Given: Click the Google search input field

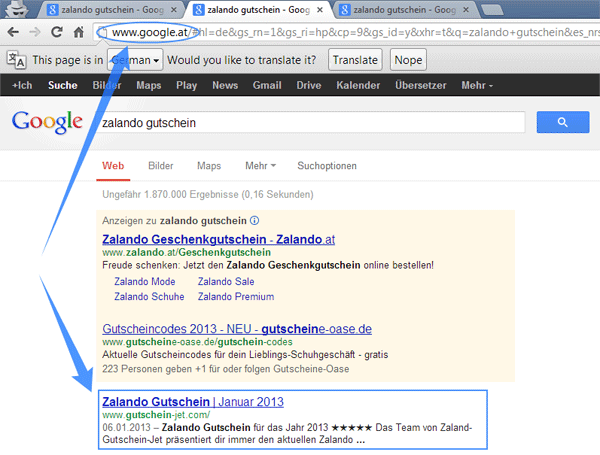Looking at the screenshot, I should point(310,123).
